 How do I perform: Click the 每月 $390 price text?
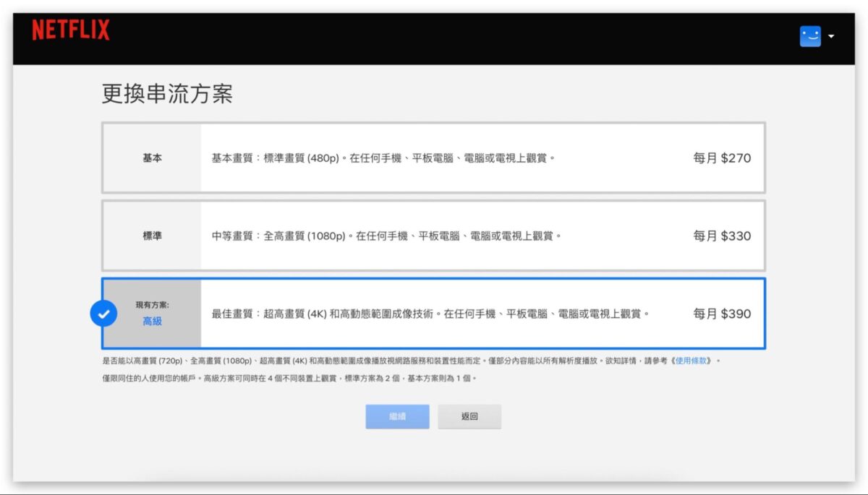click(x=722, y=314)
